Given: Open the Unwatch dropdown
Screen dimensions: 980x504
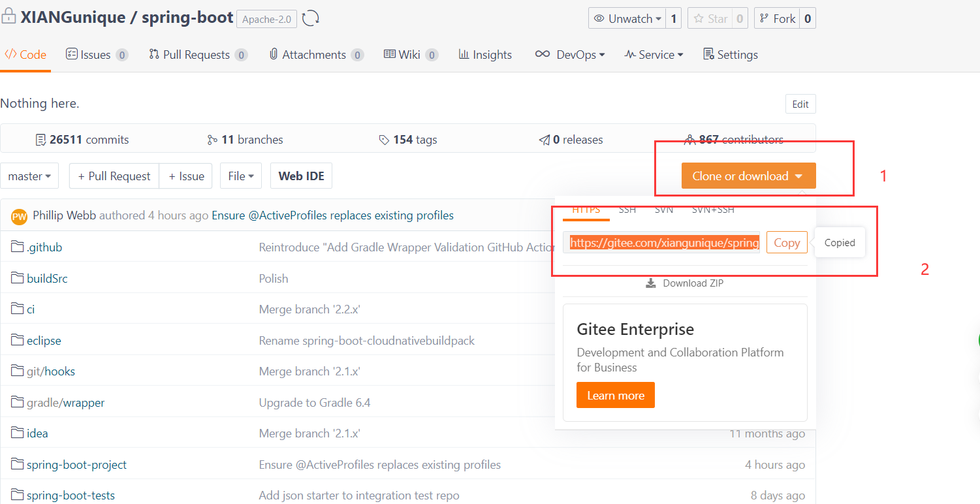Looking at the screenshot, I should point(627,18).
